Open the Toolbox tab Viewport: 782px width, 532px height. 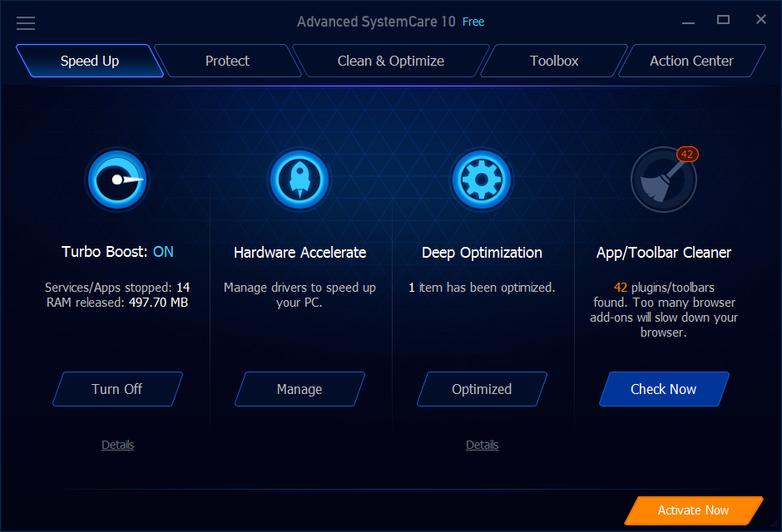[554, 61]
